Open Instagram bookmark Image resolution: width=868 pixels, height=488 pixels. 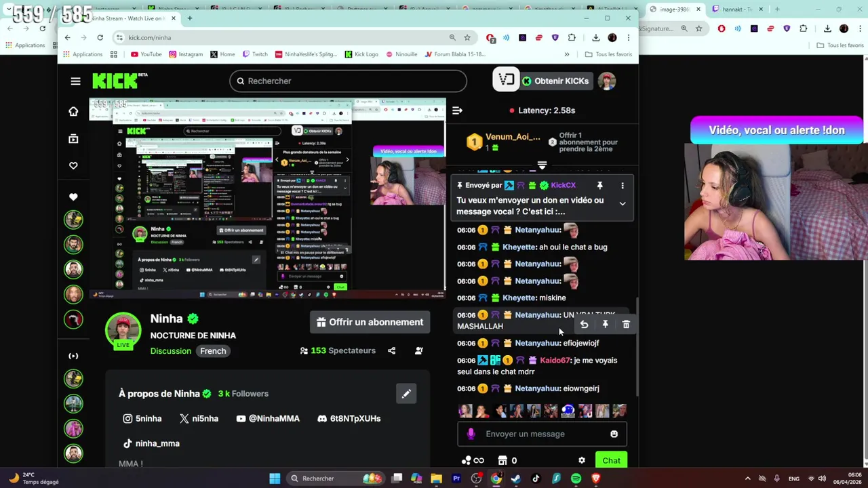coord(185,54)
